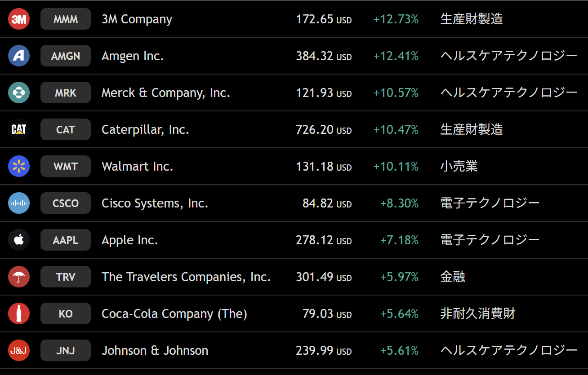The image size is (588, 375).
Task: Select the CSCO ticker badge
Action: [x=66, y=203]
